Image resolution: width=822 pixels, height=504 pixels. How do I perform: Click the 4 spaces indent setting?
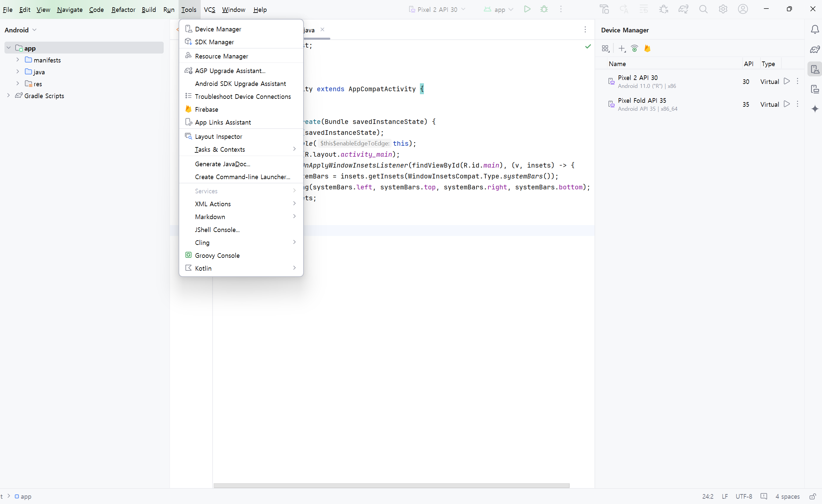point(787,496)
